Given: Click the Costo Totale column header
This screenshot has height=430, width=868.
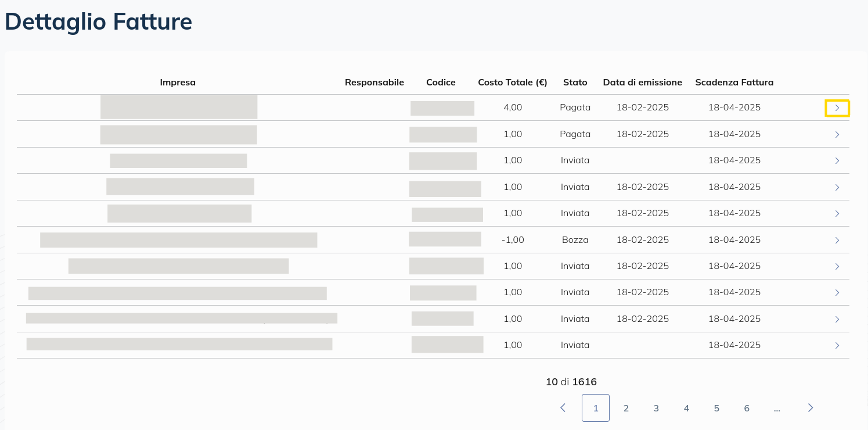Looking at the screenshot, I should (x=512, y=82).
